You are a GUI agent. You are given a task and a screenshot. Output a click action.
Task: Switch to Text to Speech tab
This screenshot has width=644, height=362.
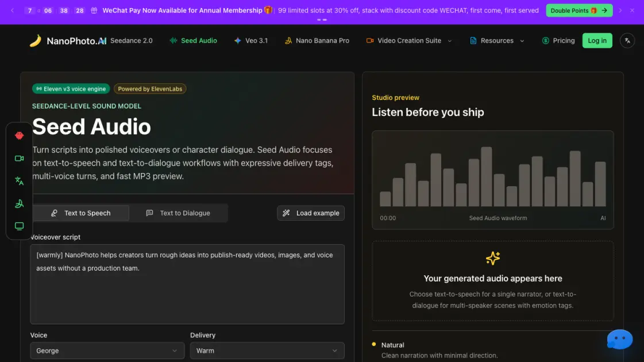point(81,213)
